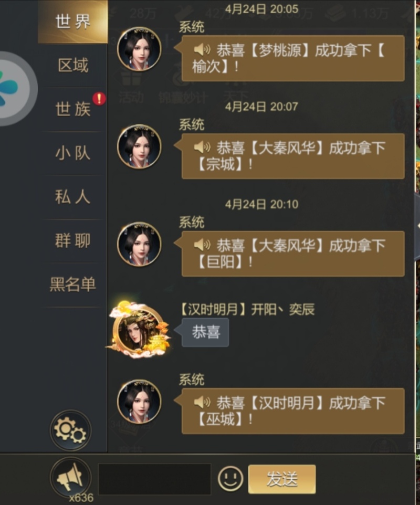Click speaker icon in 宗城 announcement
The height and width of the screenshot is (505, 420).
[202, 148]
